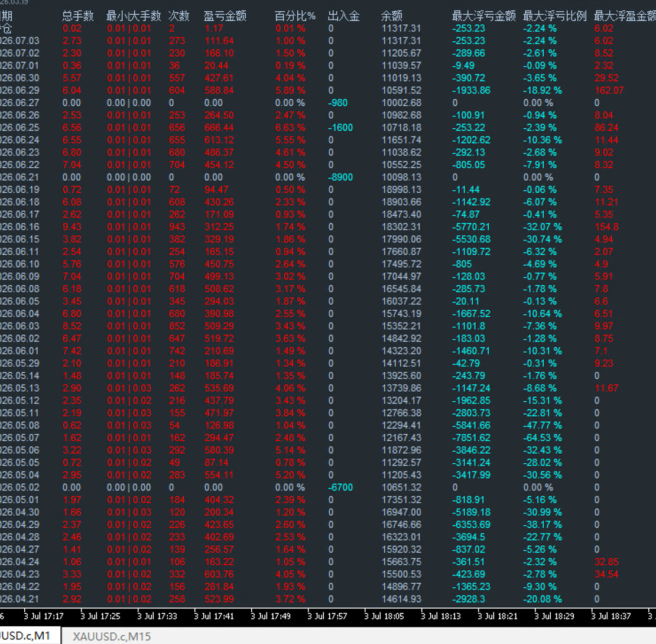Click trade count 852
656x644 pixels.
click(x=177, y=326)
